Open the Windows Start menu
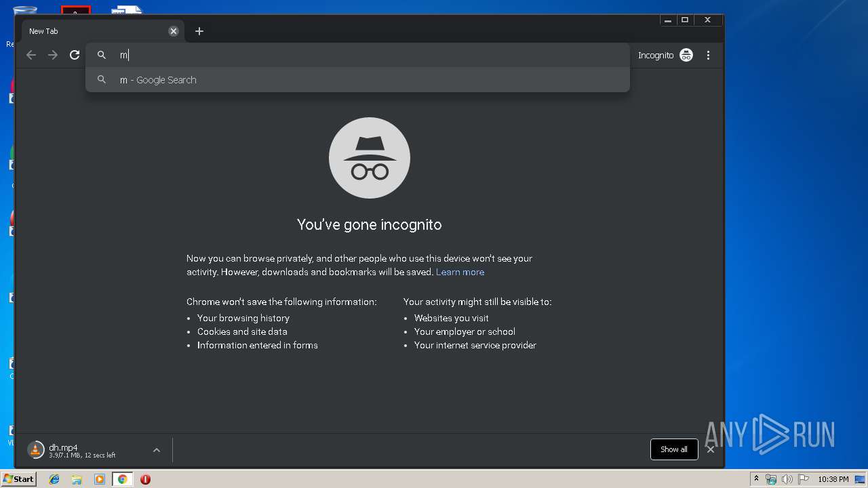The image size is (868, 488). click(x=18, y=479)
